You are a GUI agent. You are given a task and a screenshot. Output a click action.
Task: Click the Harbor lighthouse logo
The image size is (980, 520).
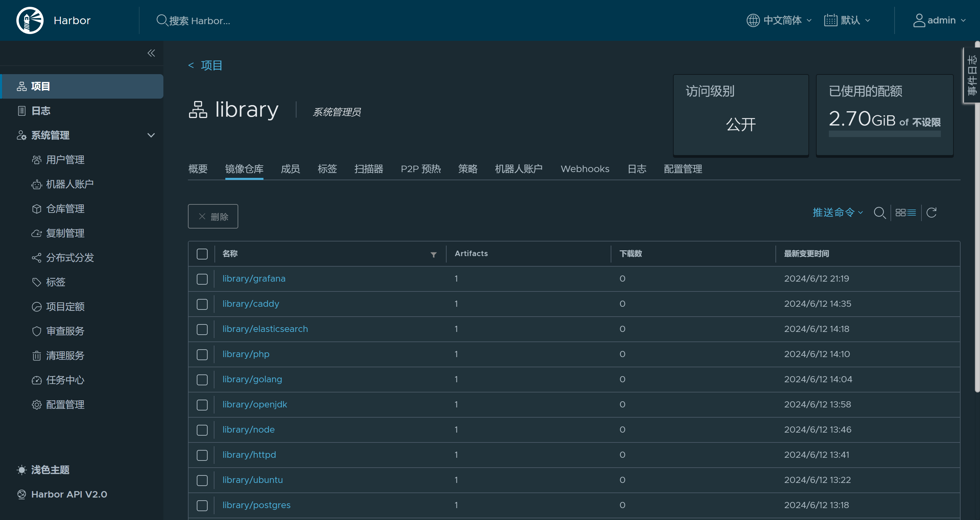point(30,20)
